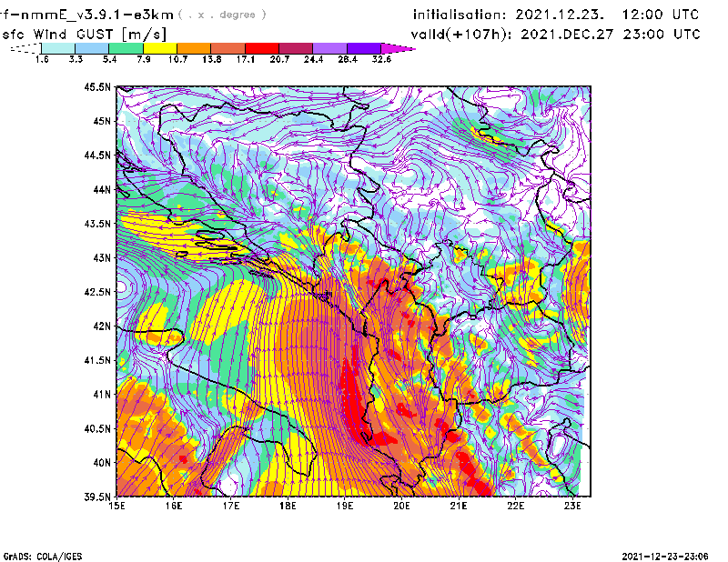Click the initialisation date 2021.12.23.
The image size is (728, 562).
560,15
